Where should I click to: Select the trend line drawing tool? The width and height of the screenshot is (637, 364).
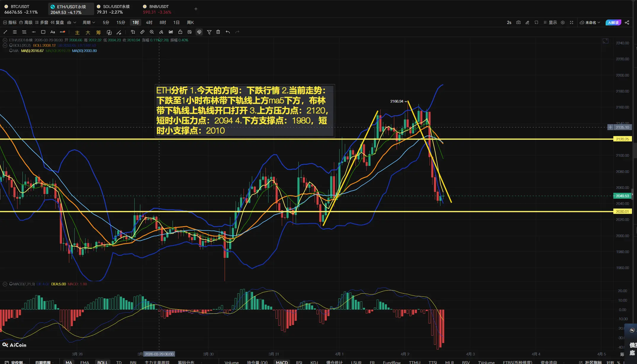(x=5, y=32)
